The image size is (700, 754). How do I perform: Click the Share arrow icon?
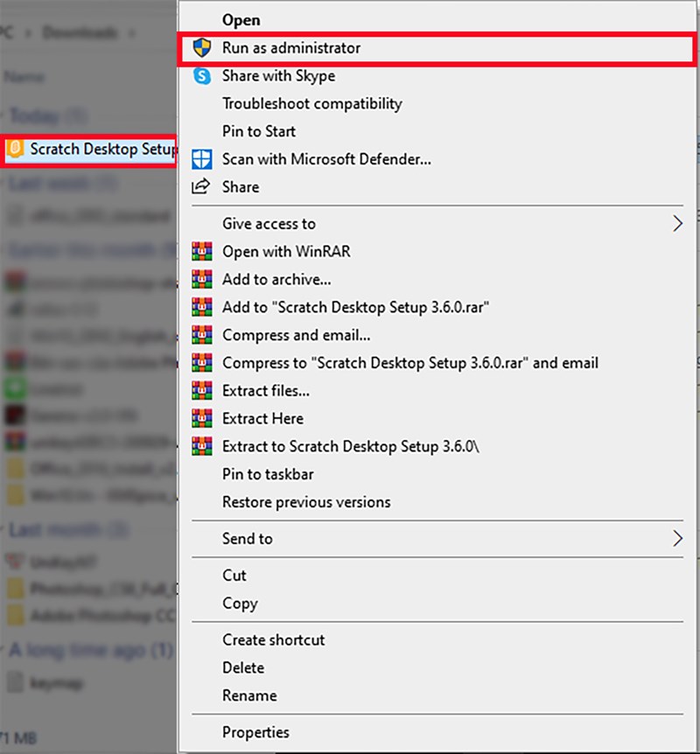[200, 186]
